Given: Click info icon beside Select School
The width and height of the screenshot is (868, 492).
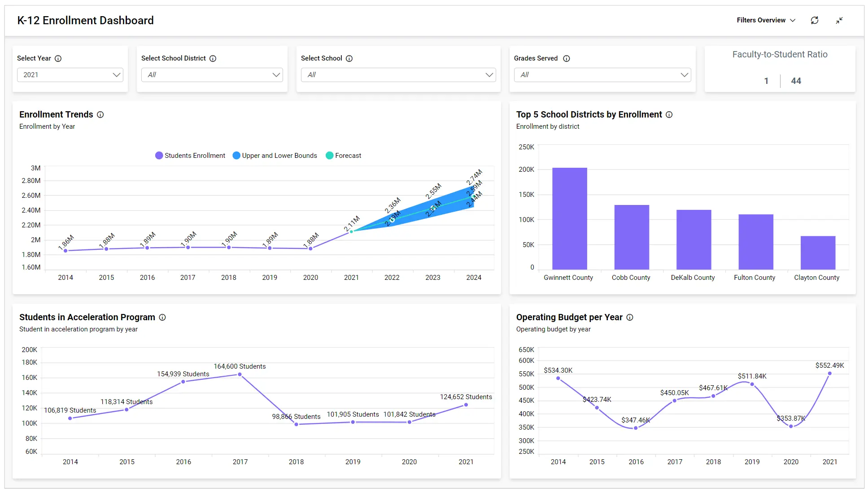Looking at the screenshot, I should click(349, 58).
